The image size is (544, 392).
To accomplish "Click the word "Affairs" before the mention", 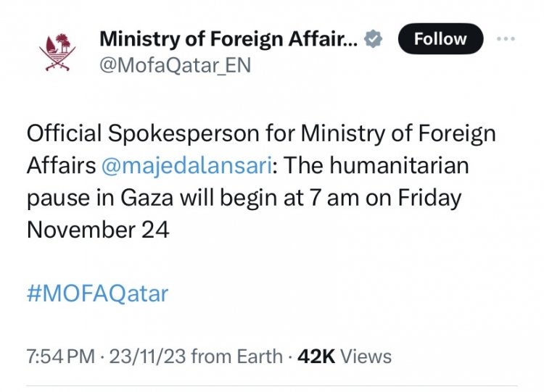I will [61, 166].
